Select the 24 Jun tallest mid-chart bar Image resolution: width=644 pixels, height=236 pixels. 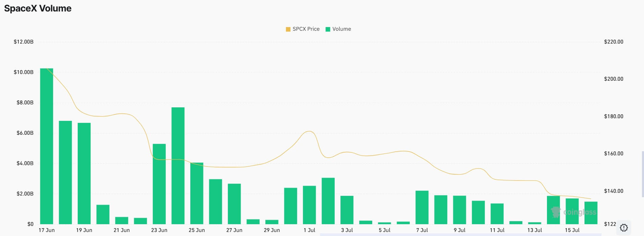[178, 166]
